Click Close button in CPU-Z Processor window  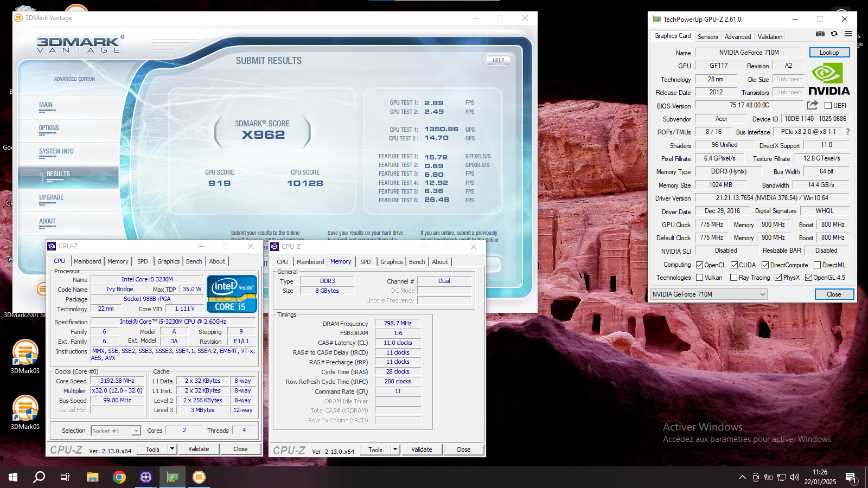[240, 449]
